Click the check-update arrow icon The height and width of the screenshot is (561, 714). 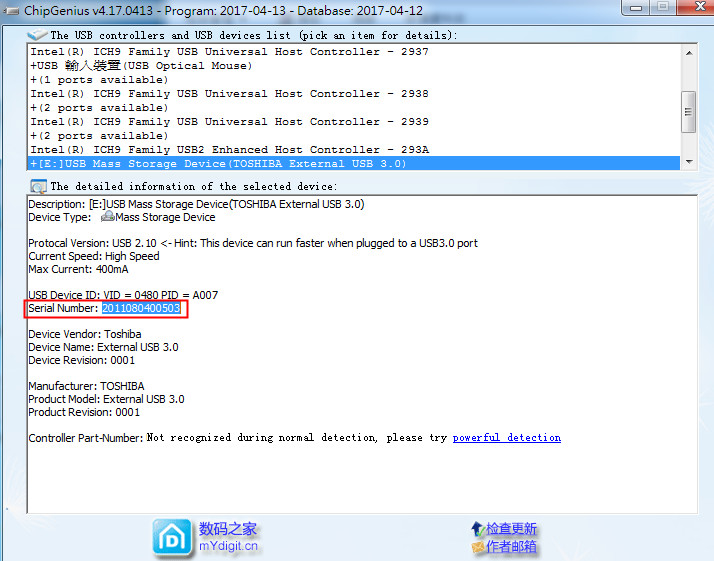pos(478,529)
